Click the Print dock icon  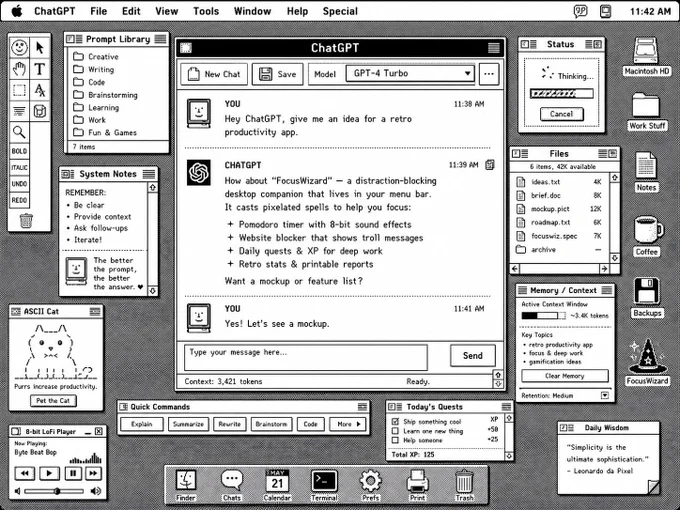click(418, 485)
